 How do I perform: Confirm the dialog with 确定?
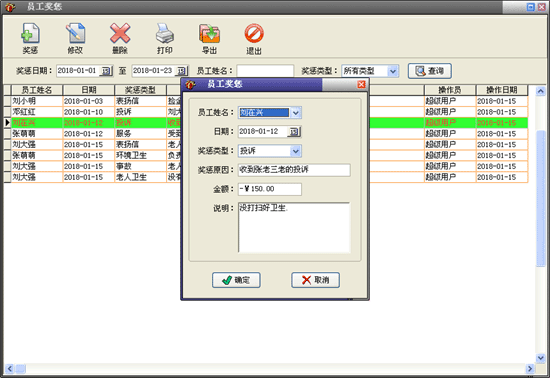click(x=236, y=280)
